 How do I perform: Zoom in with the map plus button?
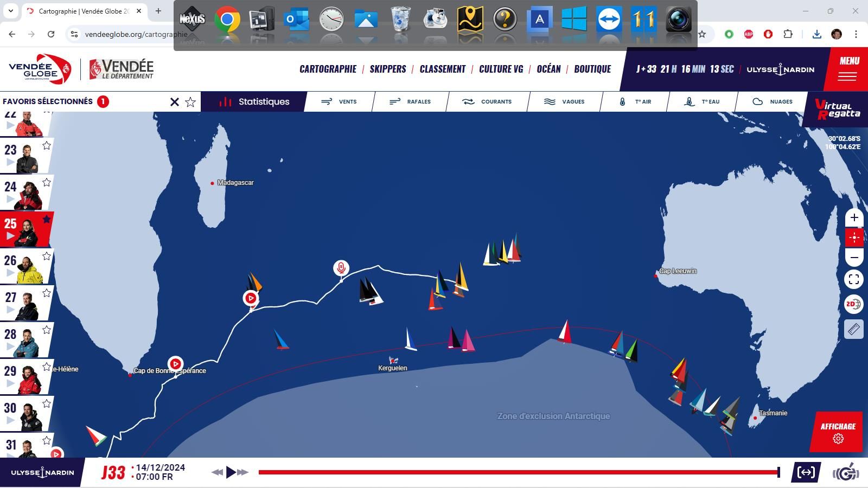pos(854,218)
